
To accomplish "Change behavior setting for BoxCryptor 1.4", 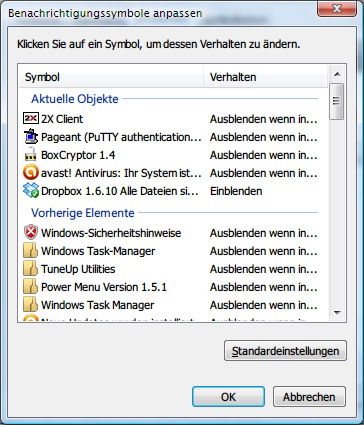I will click(263, 155).
